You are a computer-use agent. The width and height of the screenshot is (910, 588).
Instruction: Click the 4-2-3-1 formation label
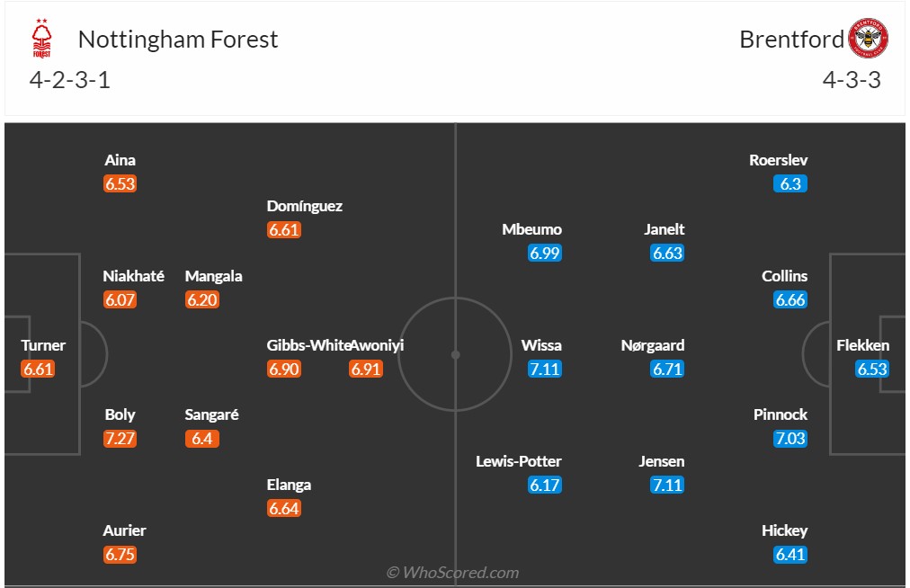(x=70, y=80)
